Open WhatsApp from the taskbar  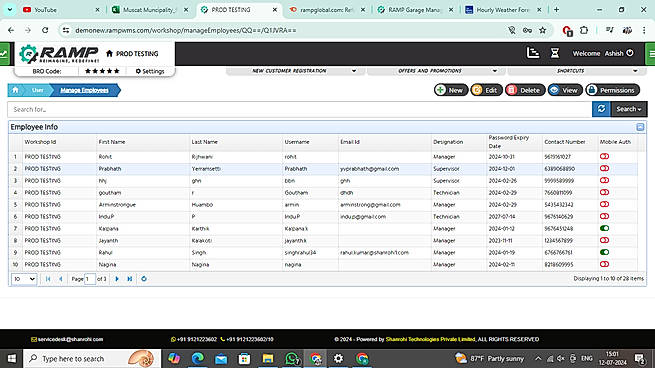[x=292, y=358]
